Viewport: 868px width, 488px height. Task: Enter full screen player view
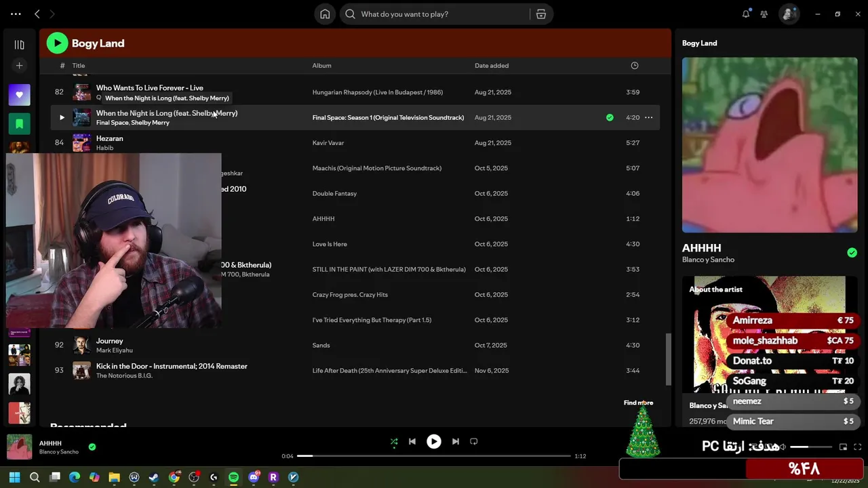[858, 447]
